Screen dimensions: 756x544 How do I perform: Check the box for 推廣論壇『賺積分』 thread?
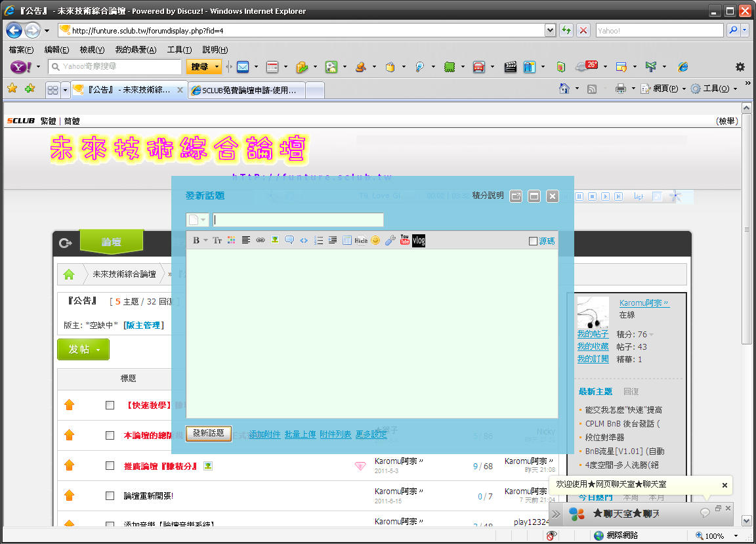[110, 466]
